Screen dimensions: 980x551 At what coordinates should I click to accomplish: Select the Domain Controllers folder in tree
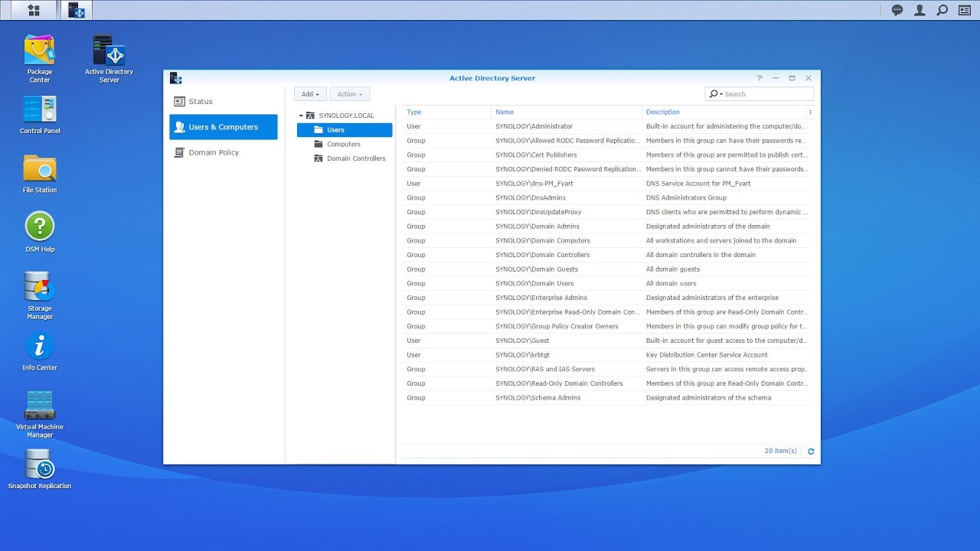pyautogui.click(x=345, y=158)
